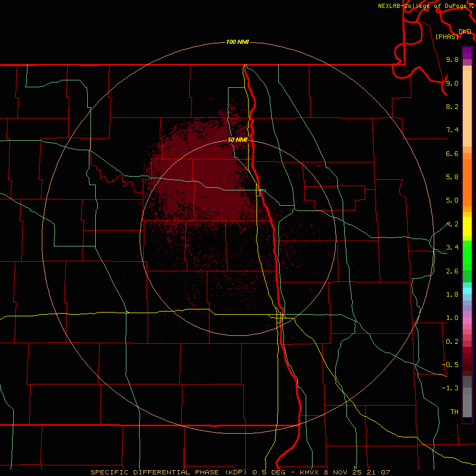Click the 6.6 value on the color scale
The image size is (476, 476).
point(452,153)
